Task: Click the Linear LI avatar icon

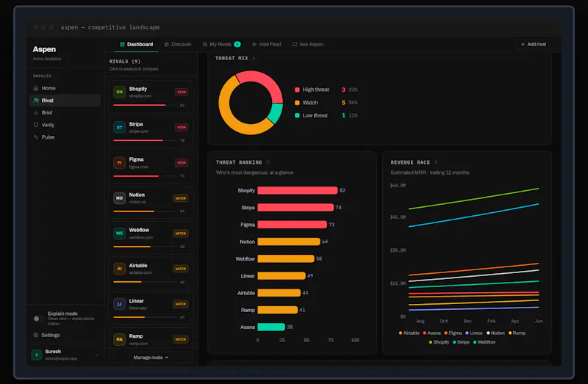Action: coord(119,304)
